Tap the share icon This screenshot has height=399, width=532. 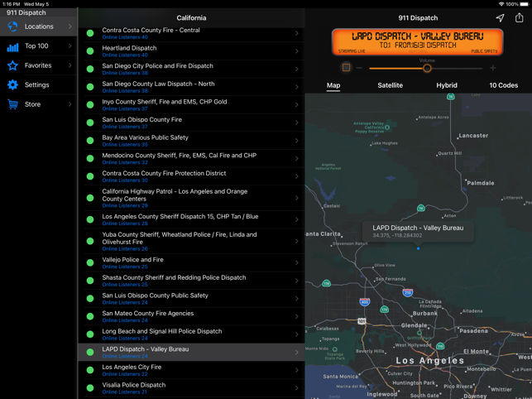[x=519, y=17]
